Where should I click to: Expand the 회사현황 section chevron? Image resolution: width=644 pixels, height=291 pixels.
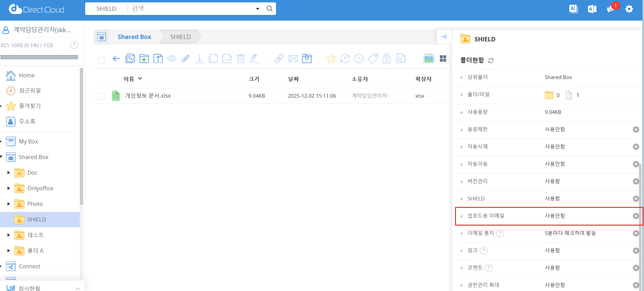click(78, 289)
